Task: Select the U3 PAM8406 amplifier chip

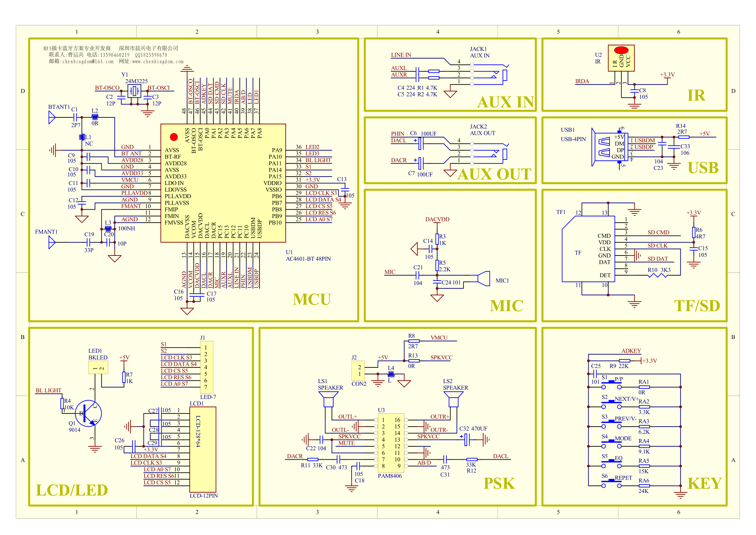Action: pyautogui.click(x=391, y=443)
